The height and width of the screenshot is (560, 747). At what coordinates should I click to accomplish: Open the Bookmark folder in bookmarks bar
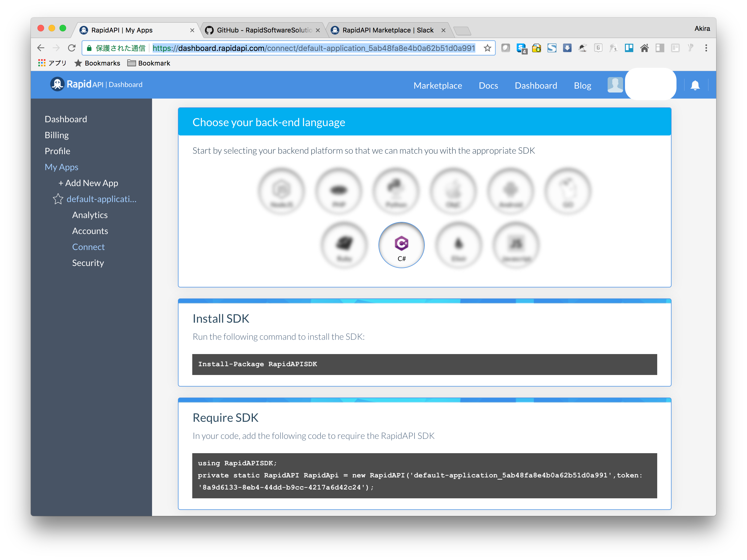(148, 63)
